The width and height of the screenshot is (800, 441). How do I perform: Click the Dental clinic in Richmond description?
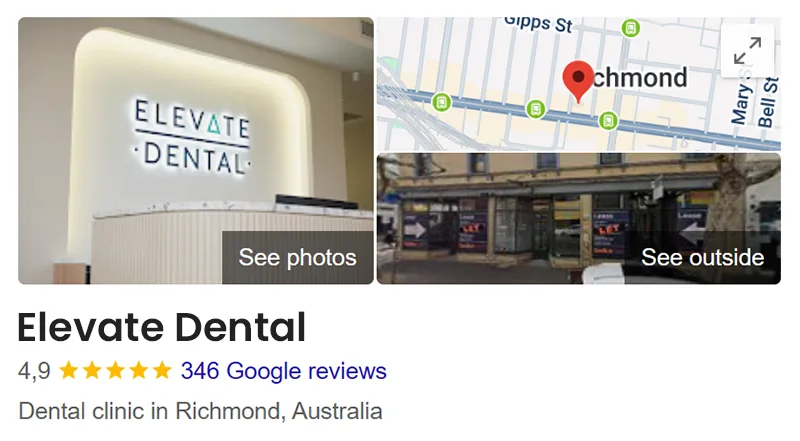pyautogui.click(x=201, y=411)
